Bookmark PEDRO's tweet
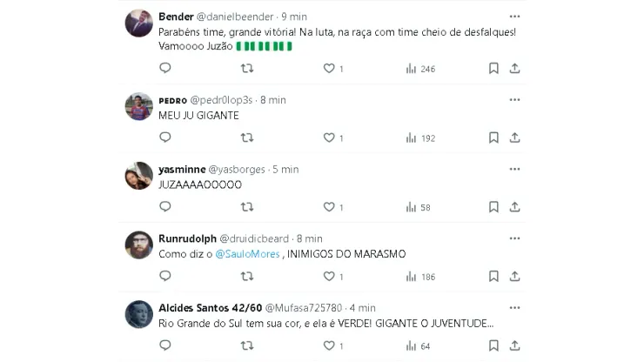Viewport: 644px width, 362px height. point(493,137)
